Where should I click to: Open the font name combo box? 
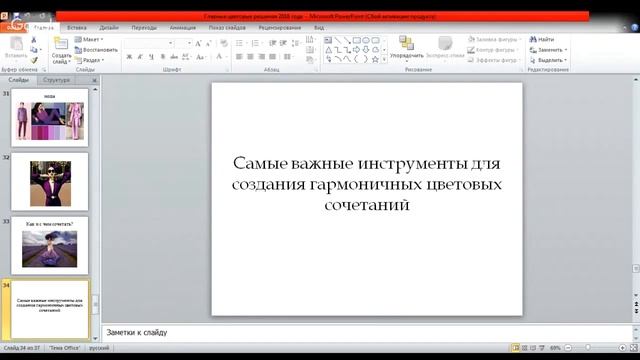coord(149,43)
